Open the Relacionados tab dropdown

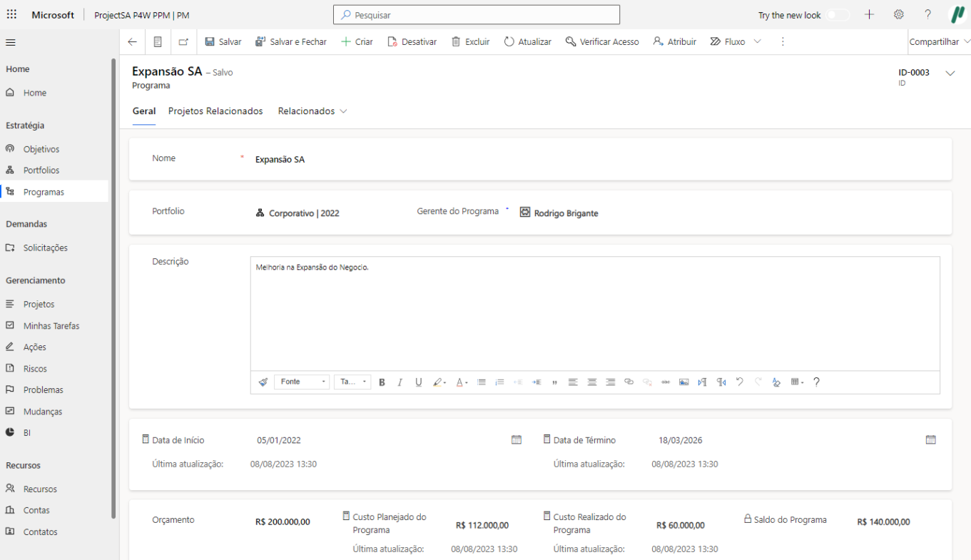click(x=312, y=111)
